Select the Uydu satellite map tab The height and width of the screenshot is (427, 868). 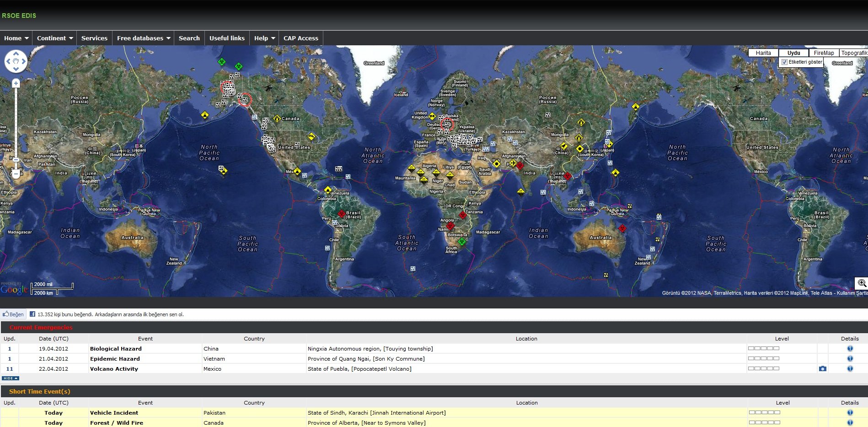[x=793, y=53]
